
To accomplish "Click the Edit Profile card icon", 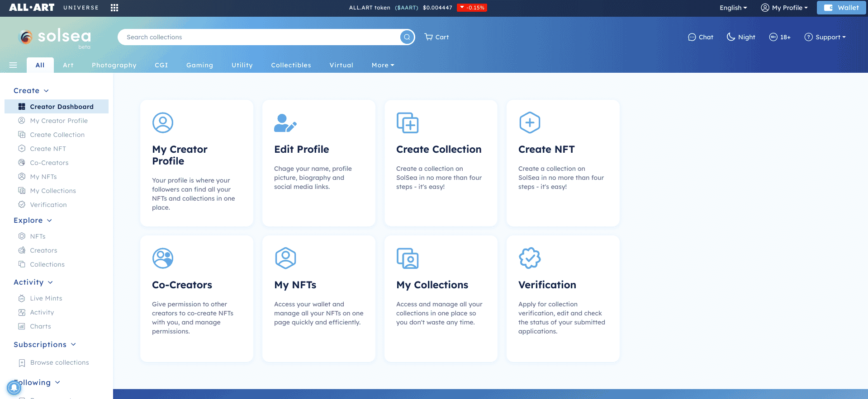I will click(285, 123).
